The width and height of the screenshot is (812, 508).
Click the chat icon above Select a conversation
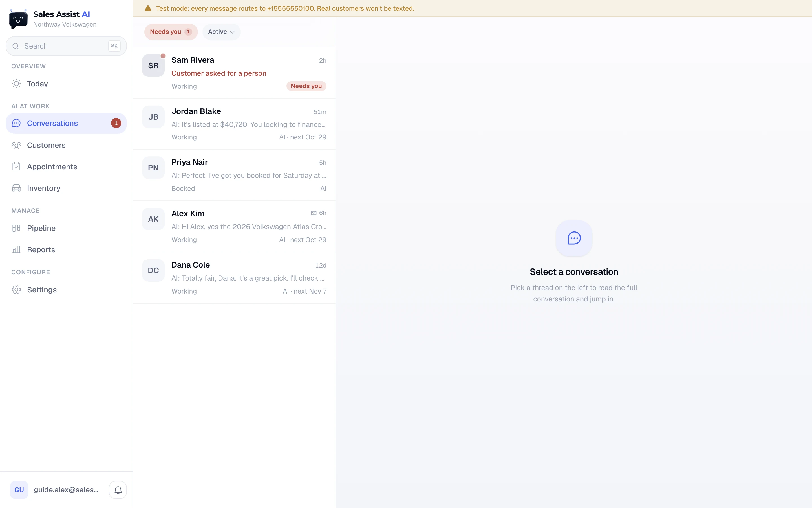pos(574,238)
